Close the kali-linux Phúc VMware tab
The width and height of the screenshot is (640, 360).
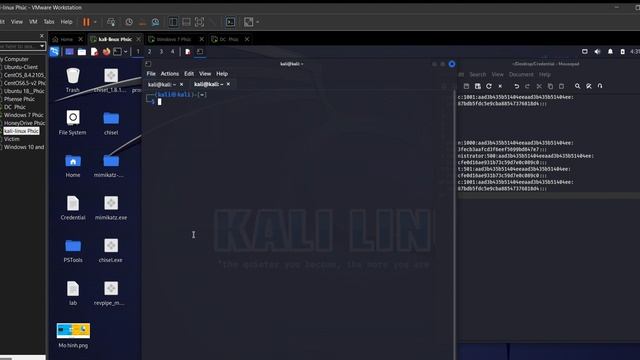tap(138, 39)
